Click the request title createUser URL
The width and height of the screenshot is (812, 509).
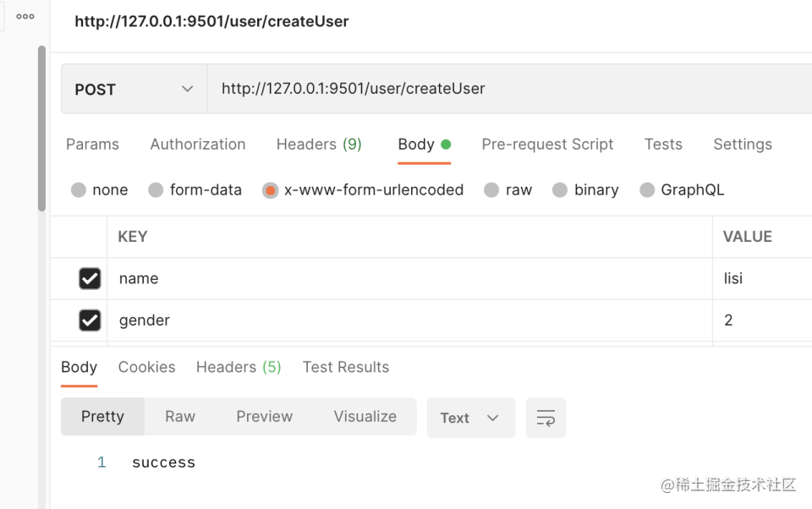tap(211, 21)
